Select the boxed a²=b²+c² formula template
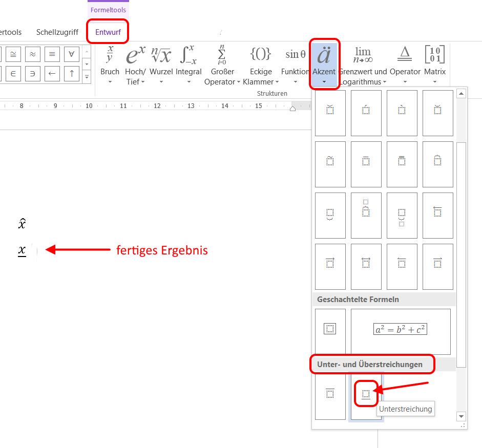Image resolution: width=482 pixels, height=448 pixels. click(399, 328)
